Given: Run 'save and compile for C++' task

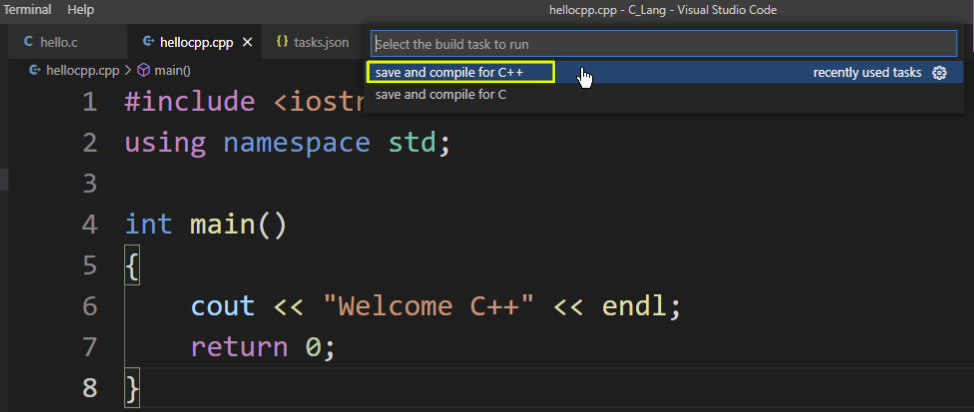Looking at the screenshot, I should [664, 72].
